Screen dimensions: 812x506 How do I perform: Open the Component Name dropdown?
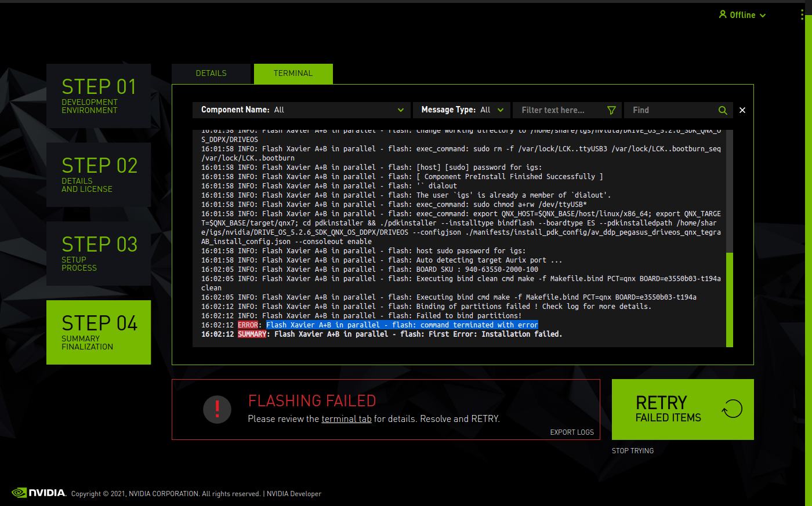pyautogui.click(x=301, y=110)
